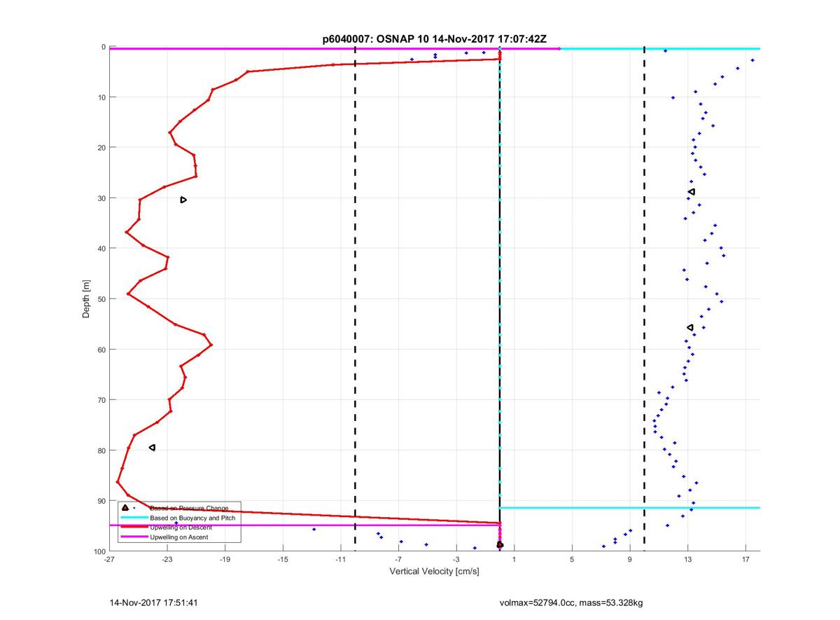Click the triangle marker near 80 m beside the red curve
840x620 pixels.
152,448
